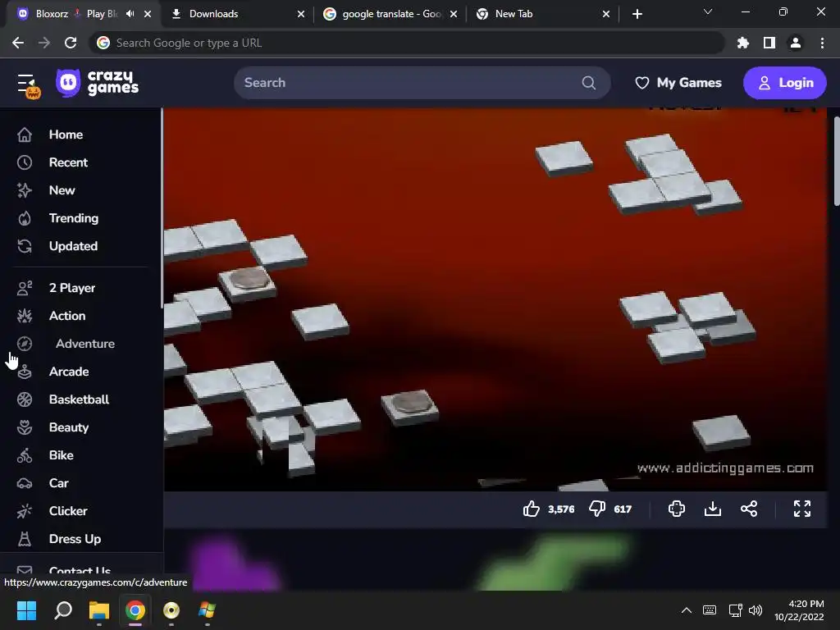Click the Login button

pos(784,83)
